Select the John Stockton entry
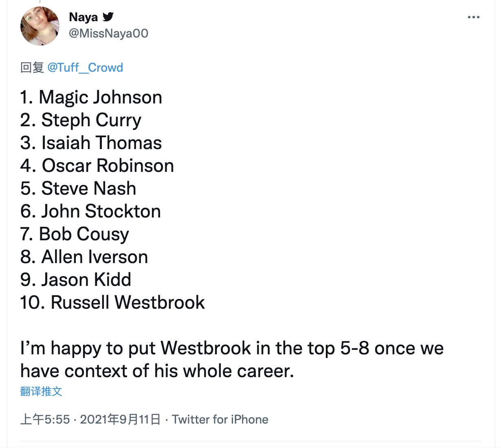The image size is (501, 448). pos(90,211)
